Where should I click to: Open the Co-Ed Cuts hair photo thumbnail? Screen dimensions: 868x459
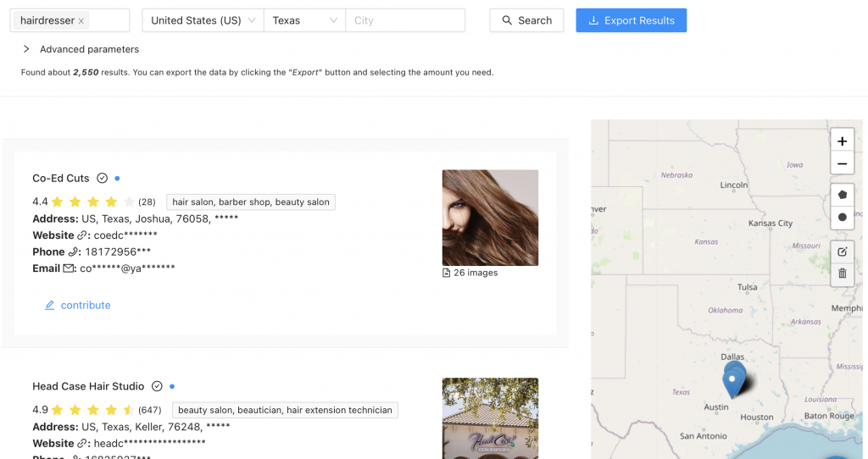490,218
